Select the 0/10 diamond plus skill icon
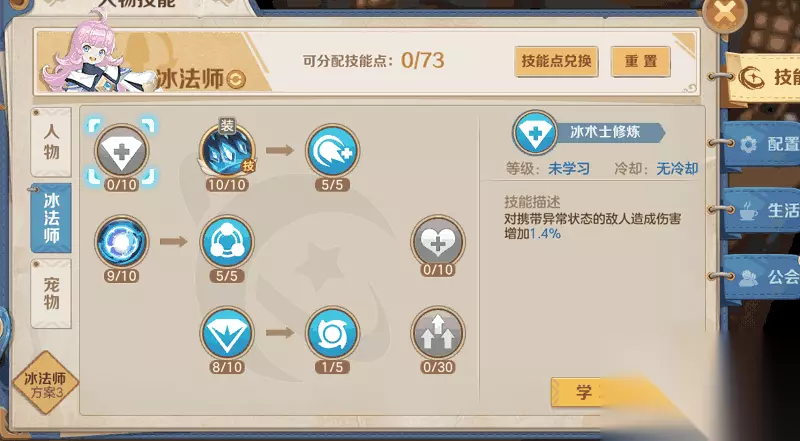 [x=121, y=150]
